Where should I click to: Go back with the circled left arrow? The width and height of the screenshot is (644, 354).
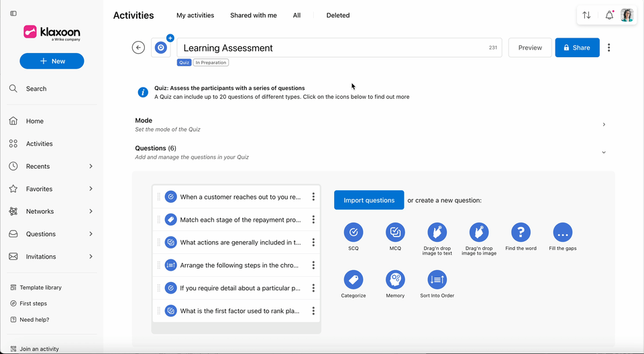click(138, 48)
